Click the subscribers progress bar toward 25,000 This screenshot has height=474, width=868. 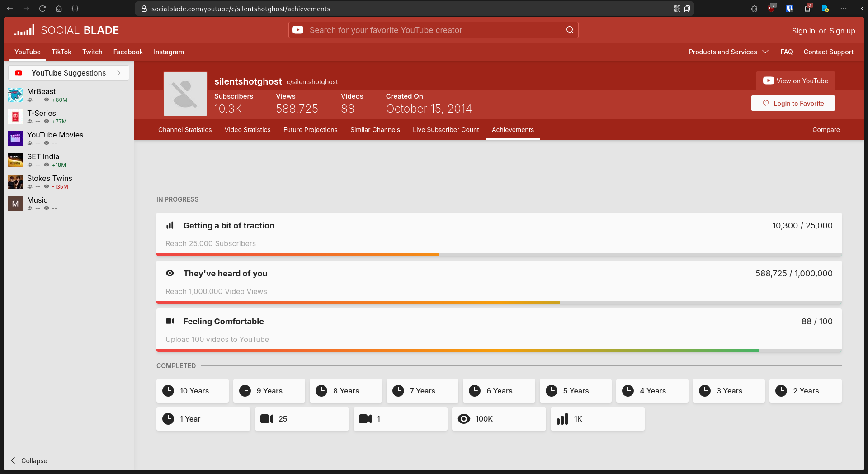coord(499,255)
